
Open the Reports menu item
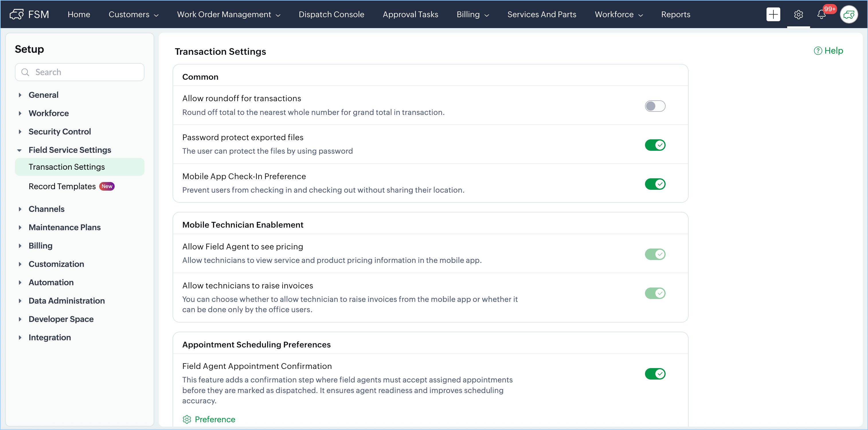[675, 15]
